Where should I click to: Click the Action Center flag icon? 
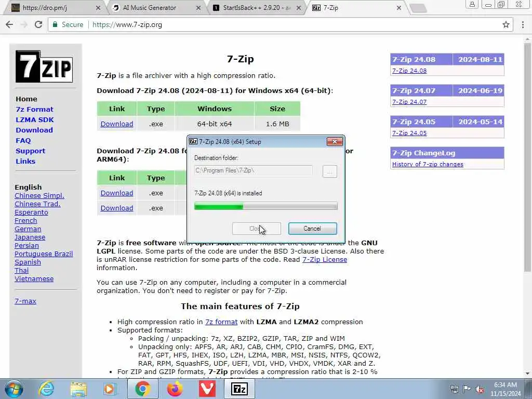coord(467,389)
